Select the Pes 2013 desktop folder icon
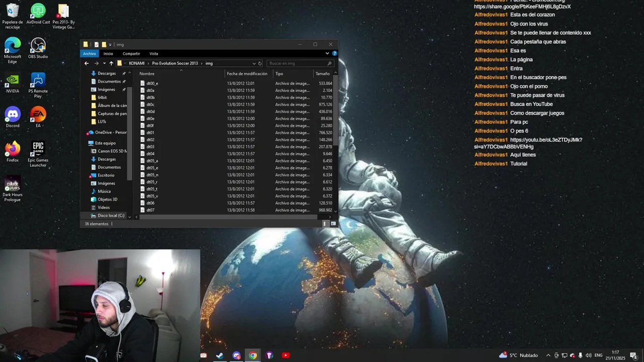 [63, 16]
